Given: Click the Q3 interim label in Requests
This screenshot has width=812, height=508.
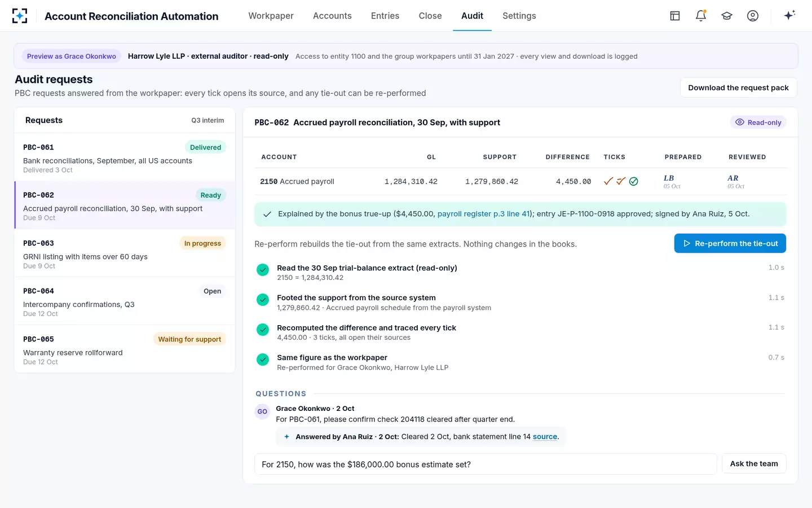Looking at the screenshot, I should 208,120.
